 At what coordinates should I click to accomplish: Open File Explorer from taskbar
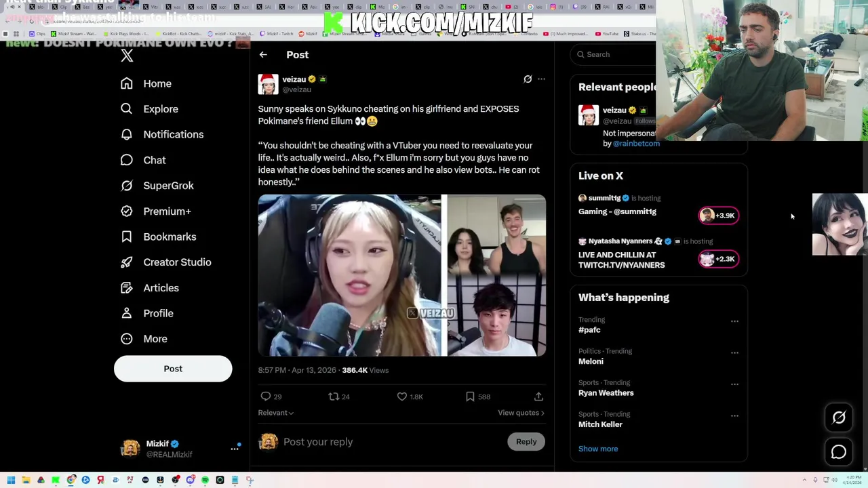click(x=26, y=480)
